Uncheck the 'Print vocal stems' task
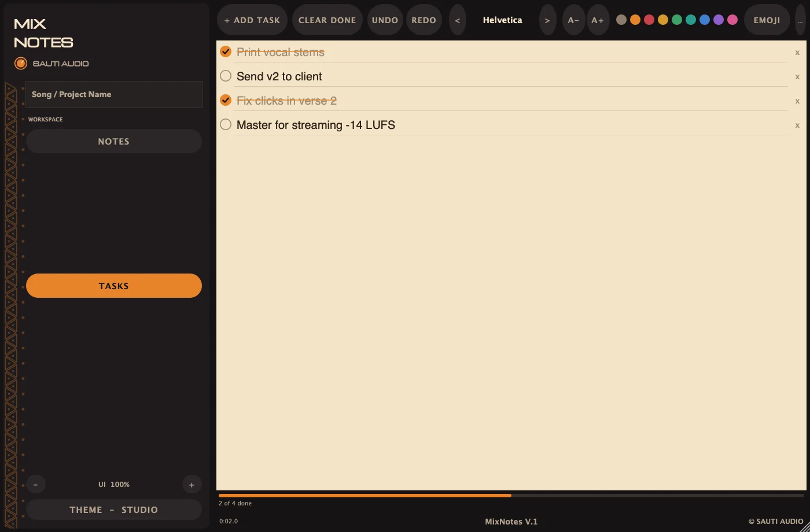Screen dimensions: 810x532 click(x=226, y=51)
